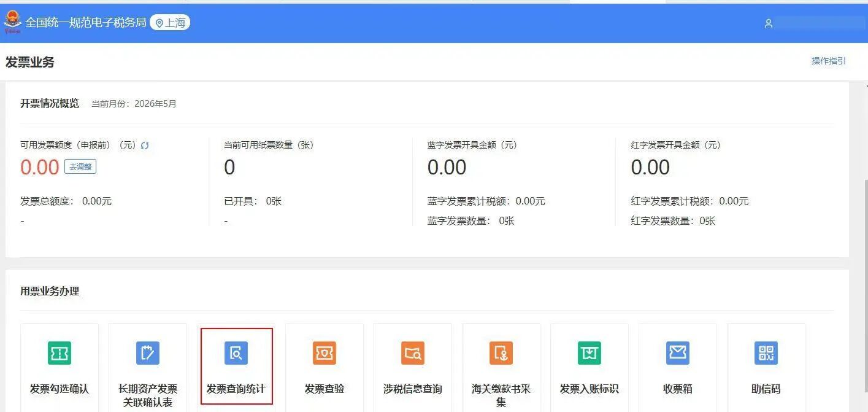The image size is (868, 412).
Task: Click the 发票总额度 0.00元 line
Action: [66, 201]
